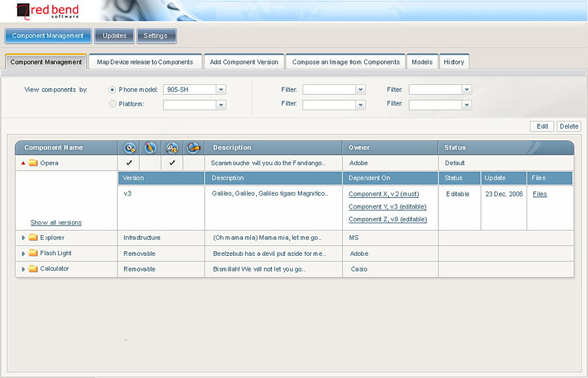This screenshot has width=588, height=378.
Task: Expand the Explorer component row
Action: click(x=24, y=238)
